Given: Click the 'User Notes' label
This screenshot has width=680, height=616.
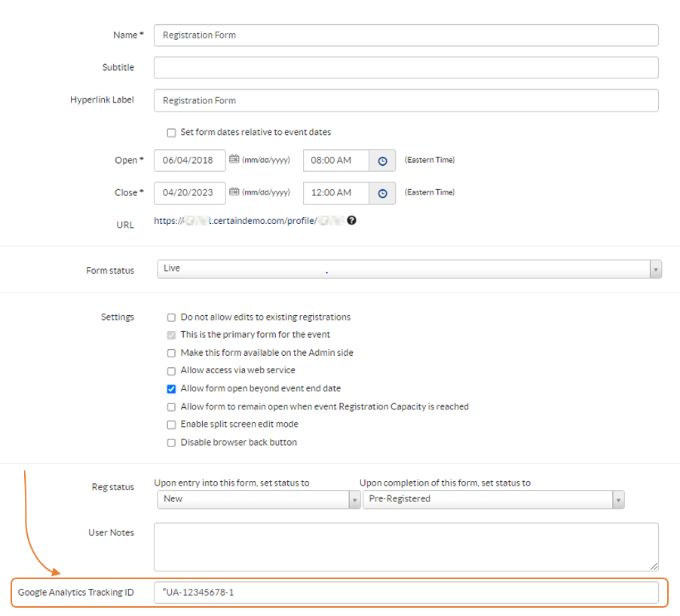Looking at the screenshot, I should point(111,533).
